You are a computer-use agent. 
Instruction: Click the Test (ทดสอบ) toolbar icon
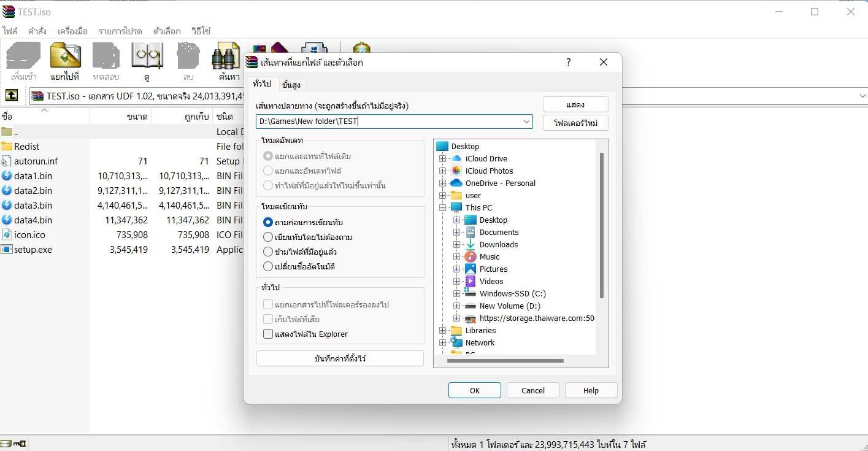(106, 56)
